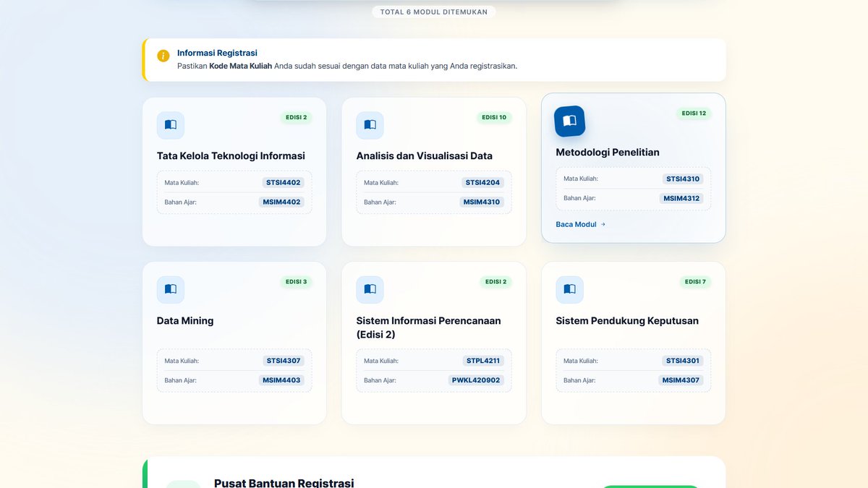Click the EDISI 12 badge
Screen dimensions: 868x488
click(x=694, y=114)
